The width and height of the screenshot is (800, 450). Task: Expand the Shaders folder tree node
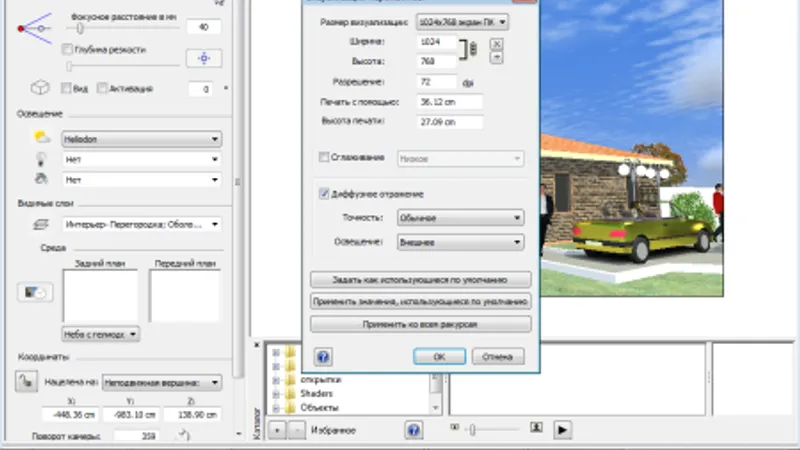coord(276,394)
